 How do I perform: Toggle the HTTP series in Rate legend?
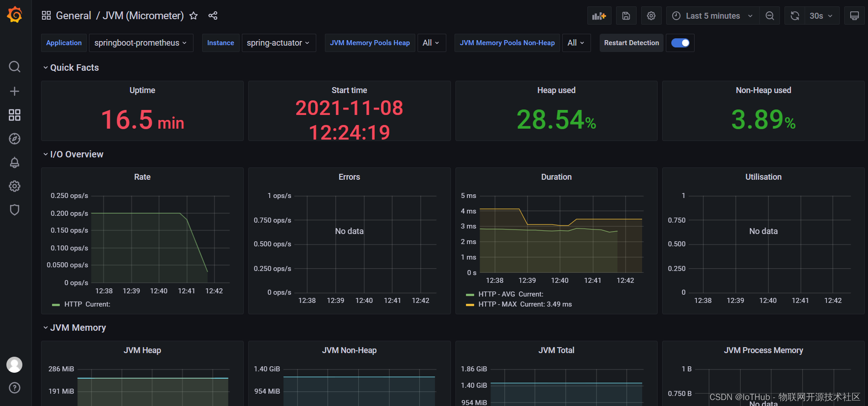[x=73, y=304]
